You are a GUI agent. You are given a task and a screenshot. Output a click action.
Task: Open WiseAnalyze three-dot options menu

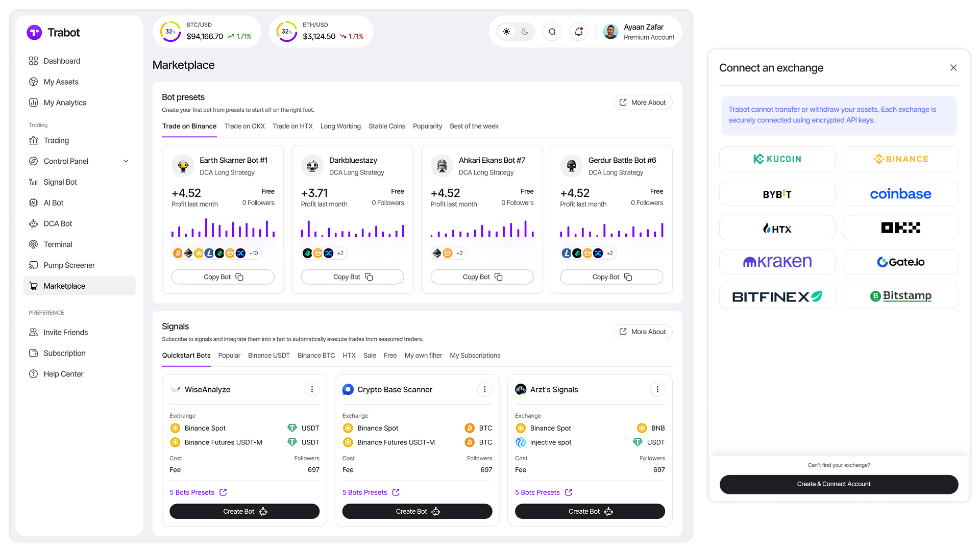click(x=312, y=390)
